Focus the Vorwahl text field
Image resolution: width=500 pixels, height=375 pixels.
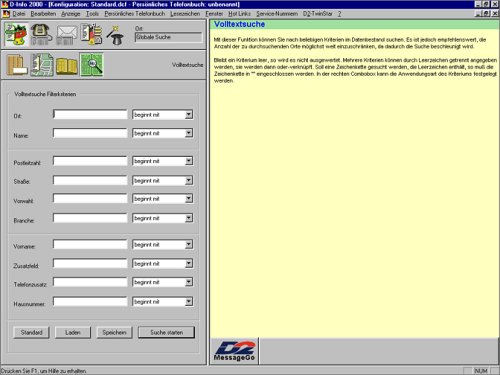click(90, 199)
